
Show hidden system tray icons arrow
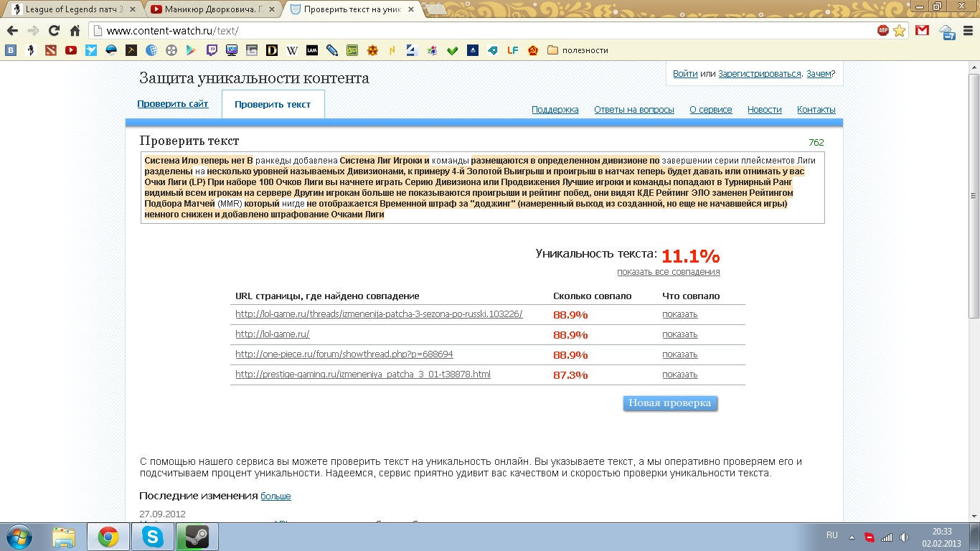tap(852, 537)
